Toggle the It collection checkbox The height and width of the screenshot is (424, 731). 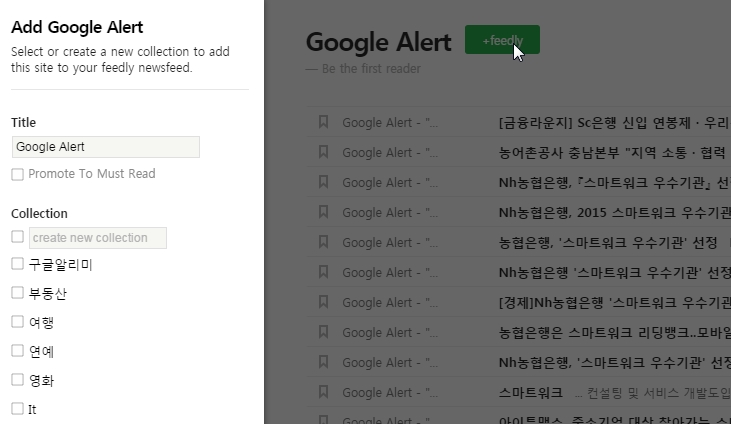(x=18, y=408)
